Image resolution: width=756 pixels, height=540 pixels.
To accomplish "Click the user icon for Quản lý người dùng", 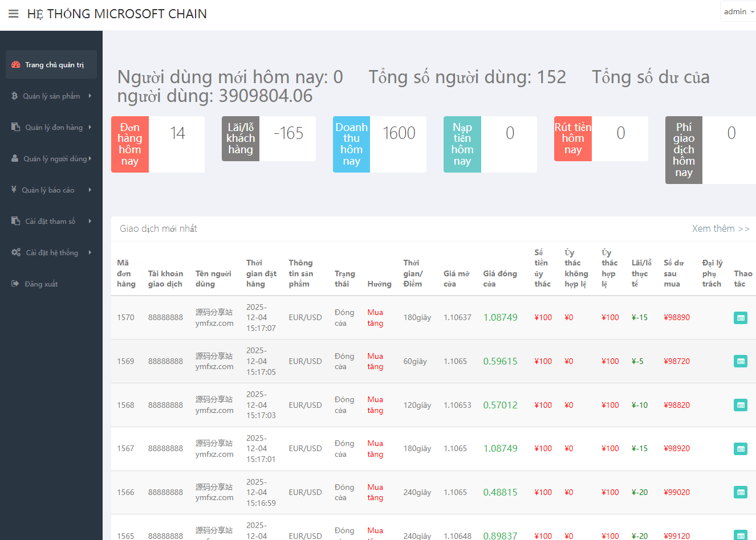I will click(x=15, y=159).
